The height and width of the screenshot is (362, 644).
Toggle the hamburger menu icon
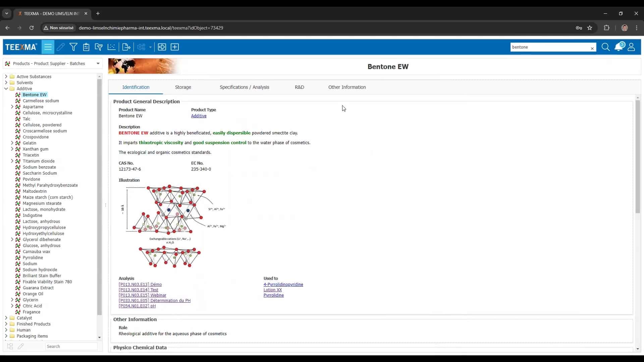[x=48, y=47]
